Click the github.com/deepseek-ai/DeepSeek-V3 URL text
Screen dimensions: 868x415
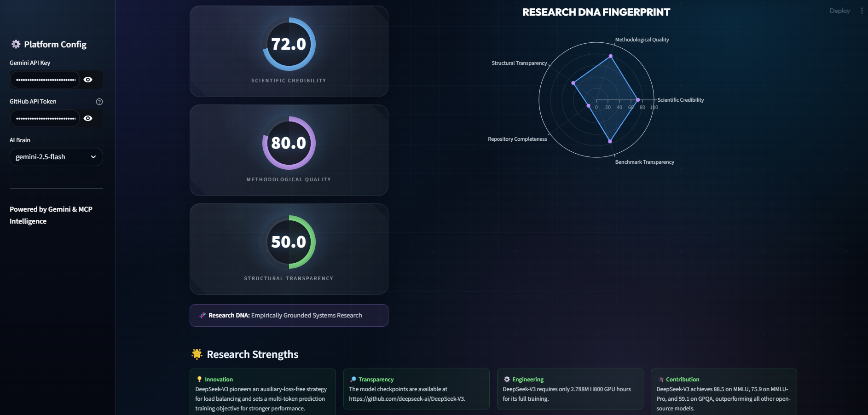(407, 399)
